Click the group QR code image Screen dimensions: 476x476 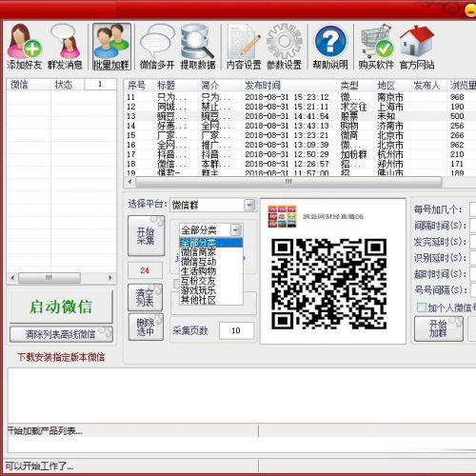[x=328, y=284]
